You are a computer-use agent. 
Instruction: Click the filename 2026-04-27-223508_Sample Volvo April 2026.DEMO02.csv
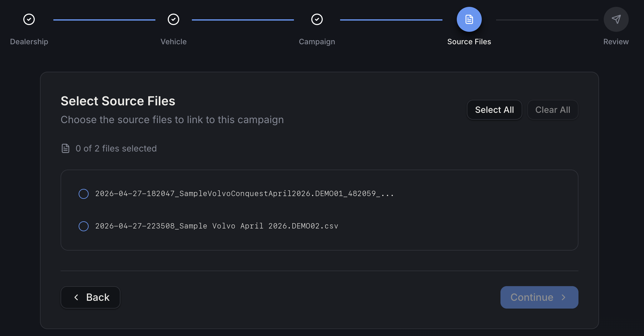tap(217, 226)
